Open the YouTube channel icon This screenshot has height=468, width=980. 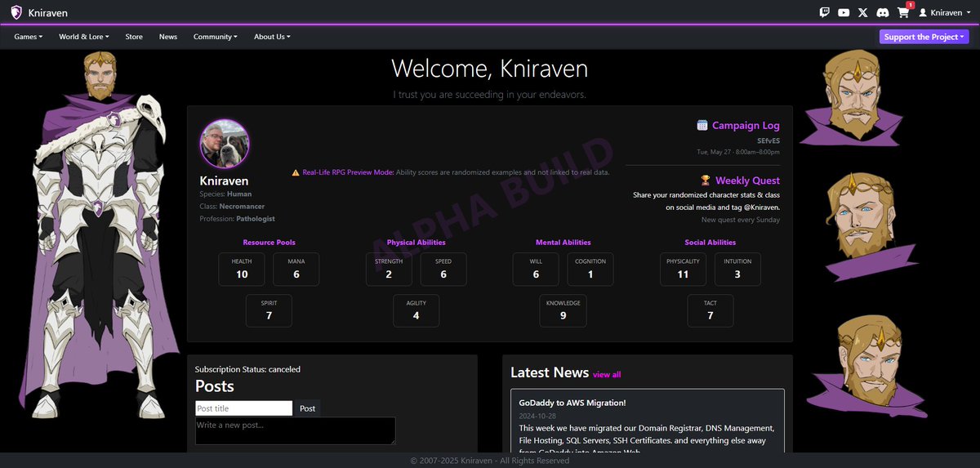click(844, 12)
